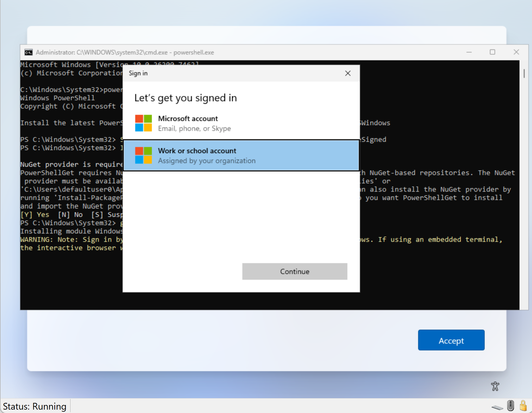Click the accessibility figure icon

[x=495, y=386]
